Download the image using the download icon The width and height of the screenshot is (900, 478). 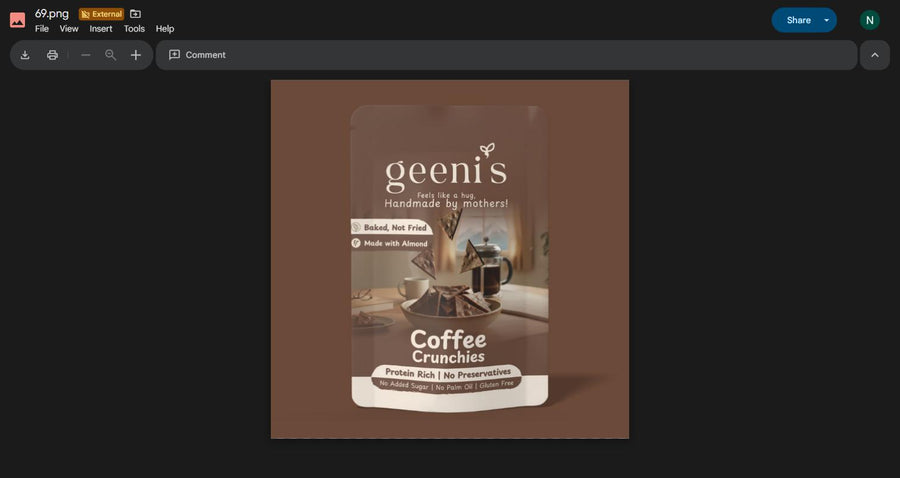pos(25,55)
